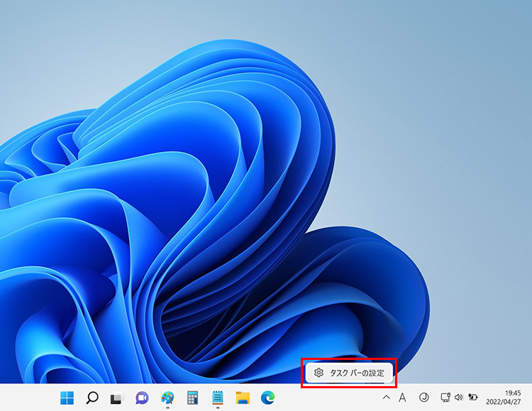Open the network status tray icon

[445, 398]
